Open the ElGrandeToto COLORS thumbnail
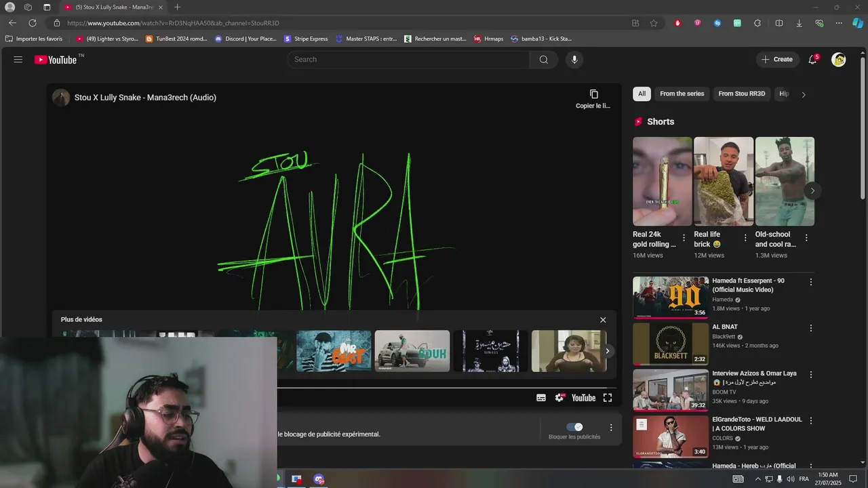Image resolution: width=868 pixels, height=488 pixels. click(671, 436)
